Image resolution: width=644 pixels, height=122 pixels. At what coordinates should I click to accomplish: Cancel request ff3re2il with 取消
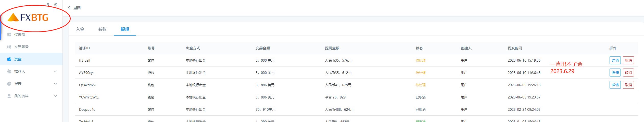628,60
